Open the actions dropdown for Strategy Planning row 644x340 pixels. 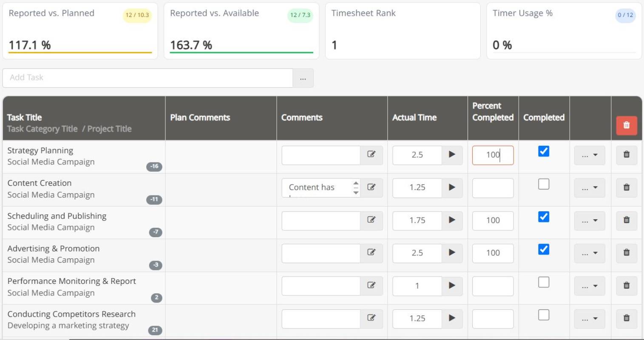pyautogui.click(x=590, y=155)
